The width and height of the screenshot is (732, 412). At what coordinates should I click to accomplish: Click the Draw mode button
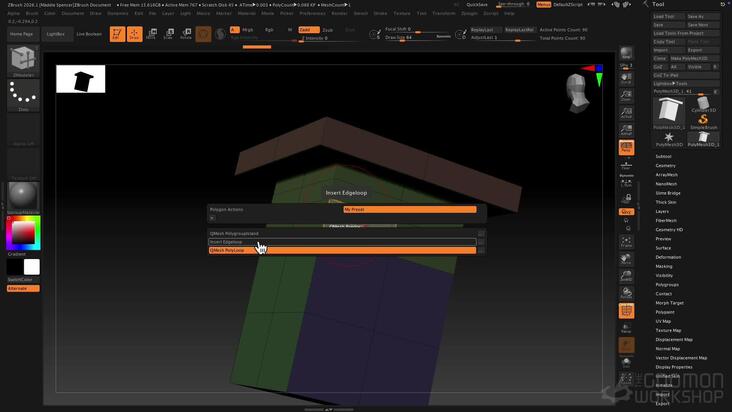134,34
